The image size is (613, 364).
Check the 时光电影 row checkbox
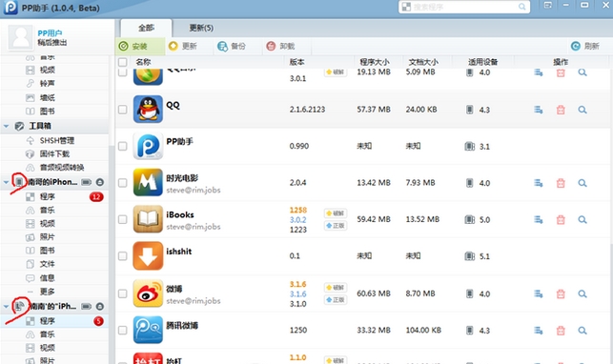coord(122,183)
